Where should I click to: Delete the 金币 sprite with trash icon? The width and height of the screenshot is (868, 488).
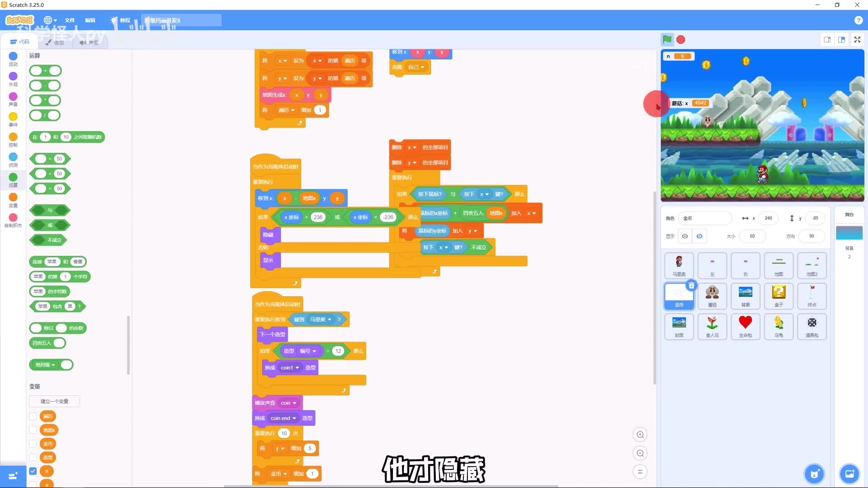691,286
